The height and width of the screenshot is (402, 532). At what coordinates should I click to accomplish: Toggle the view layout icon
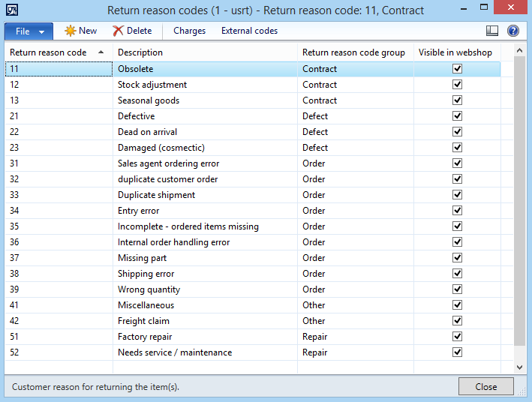[492, 31]
